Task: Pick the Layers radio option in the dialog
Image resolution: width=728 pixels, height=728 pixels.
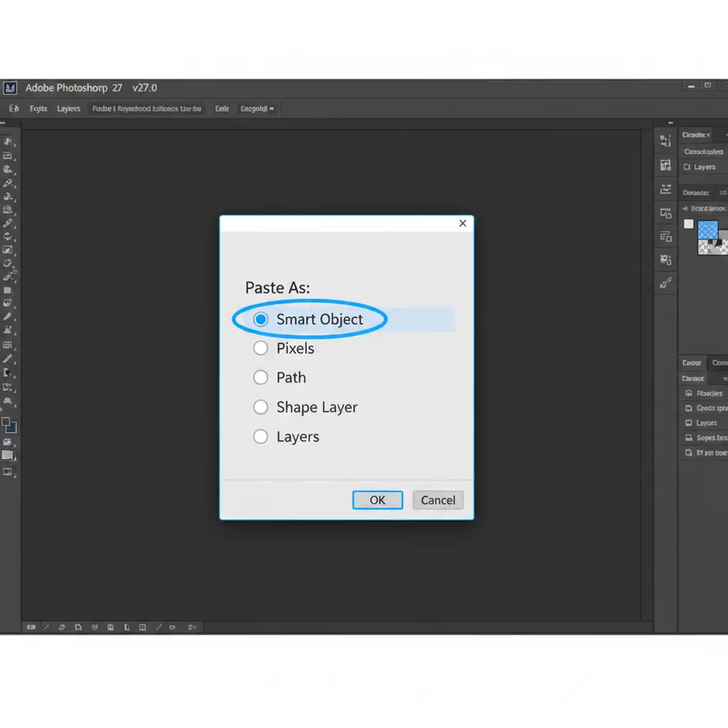Action: pos(261,437)
